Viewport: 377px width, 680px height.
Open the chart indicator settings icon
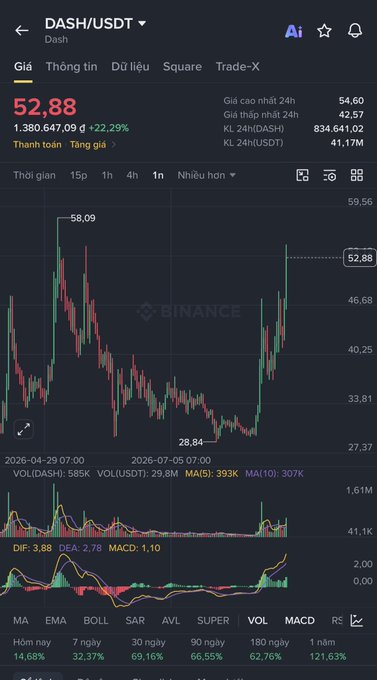(x=330, y=175)
